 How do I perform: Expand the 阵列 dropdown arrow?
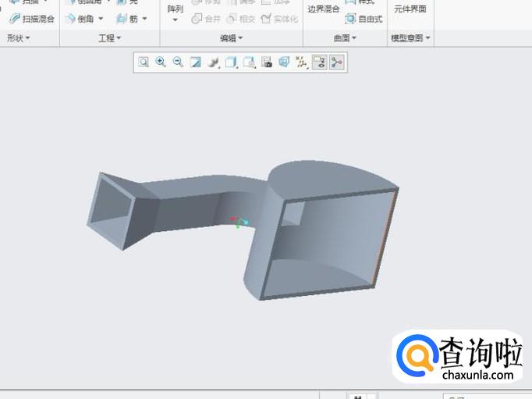click(x=175, y=20)
